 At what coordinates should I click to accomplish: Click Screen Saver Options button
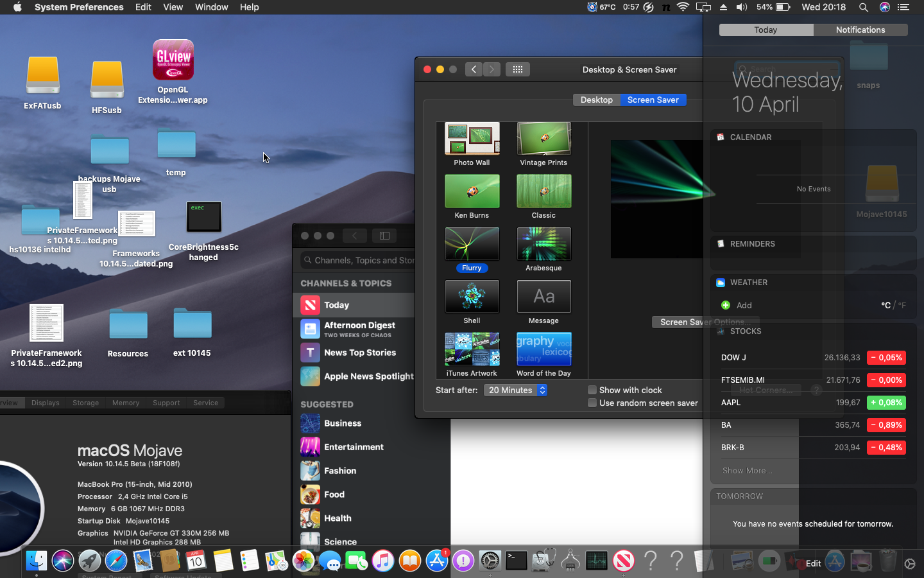pos(705,322)
